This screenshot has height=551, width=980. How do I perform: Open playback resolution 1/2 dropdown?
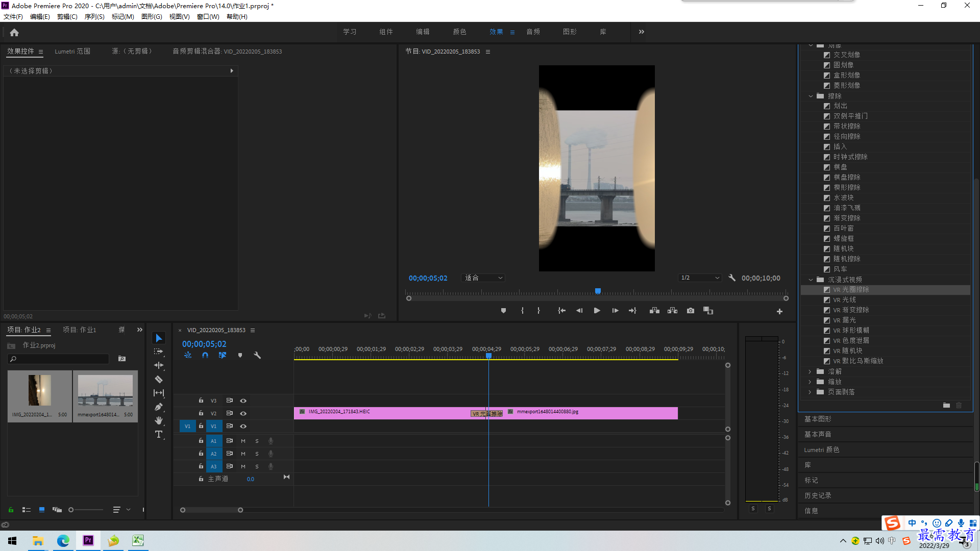pyautogui.click(x=700, y=278)
